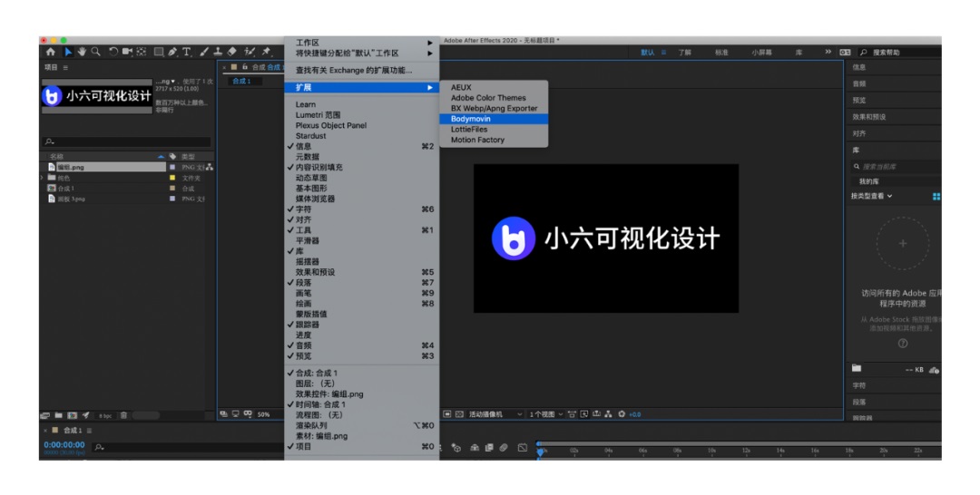The height and width of the screenshot is (495, 980).
Task: Toggle the 预览 panel menu item
Action: click(362, 355)
